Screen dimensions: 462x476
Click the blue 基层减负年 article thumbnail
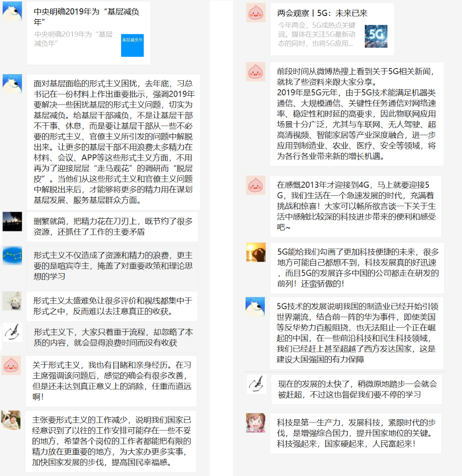[132, 45]
